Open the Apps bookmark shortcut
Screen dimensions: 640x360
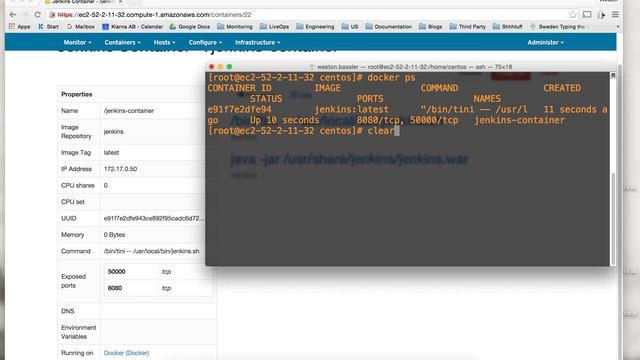(x=19, y=27)
